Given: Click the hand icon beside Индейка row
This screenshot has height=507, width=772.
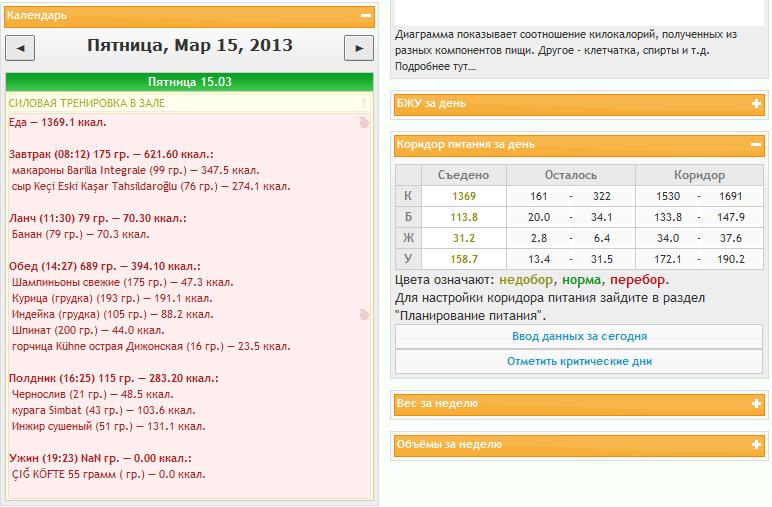Looking at the screenshot, I should pyautogui.click(x=364, y=315).
